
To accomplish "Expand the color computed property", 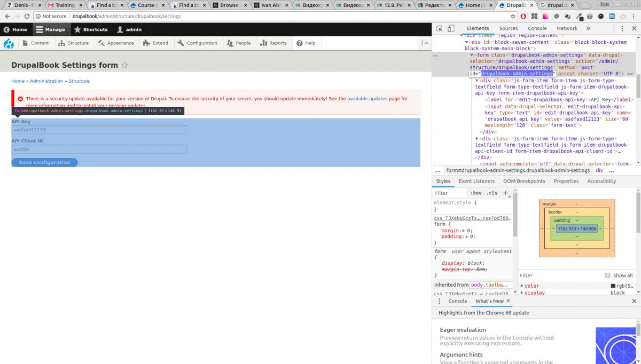I will [522, 286].
